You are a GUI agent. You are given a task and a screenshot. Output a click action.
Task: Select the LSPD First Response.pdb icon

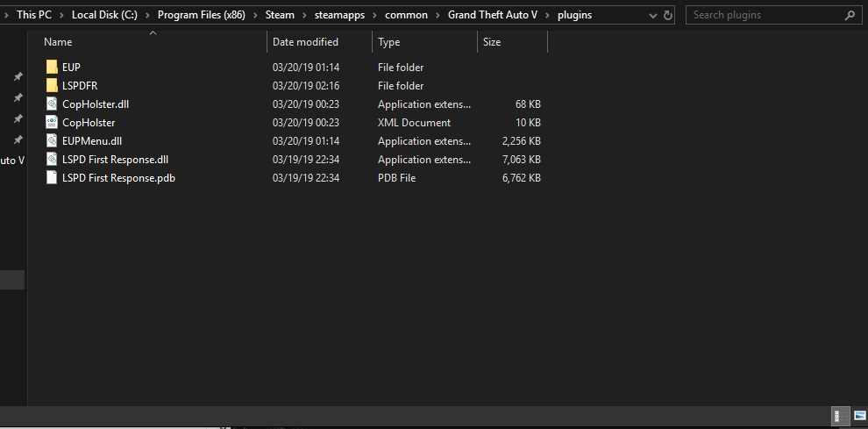[x=52, y=178]
